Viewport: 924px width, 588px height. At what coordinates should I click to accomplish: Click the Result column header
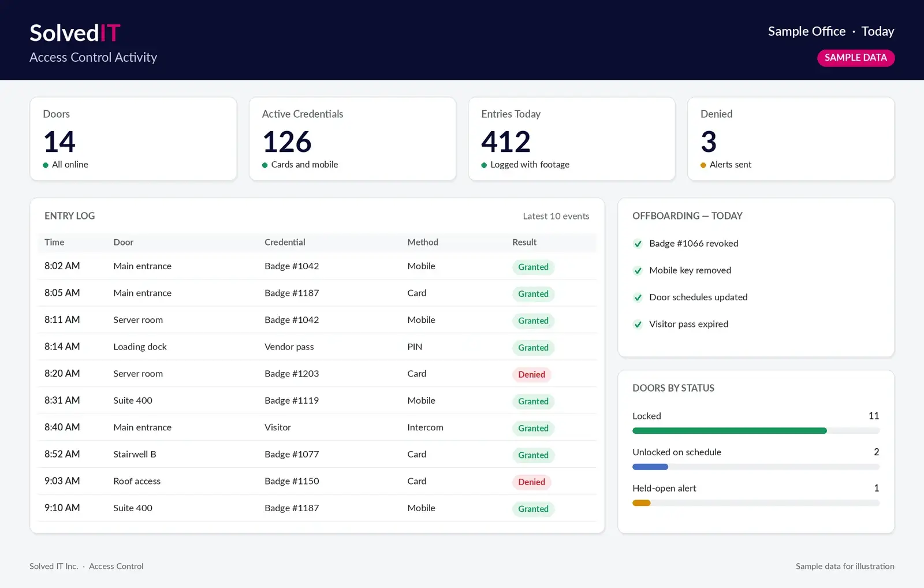pyautogui.click(x=524, y=243)
